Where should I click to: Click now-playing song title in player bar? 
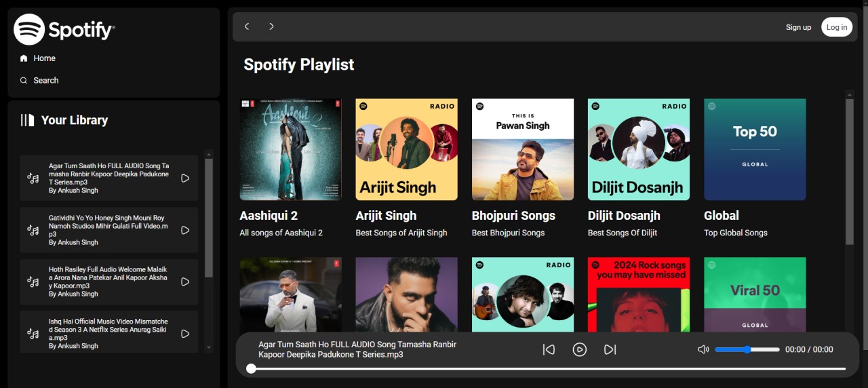357,349
